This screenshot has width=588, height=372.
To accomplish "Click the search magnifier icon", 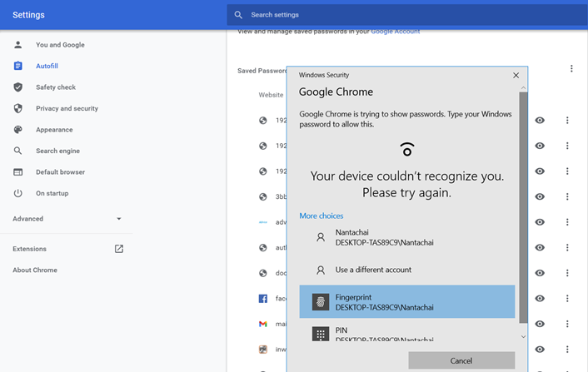I will click(x=239, y=15).
